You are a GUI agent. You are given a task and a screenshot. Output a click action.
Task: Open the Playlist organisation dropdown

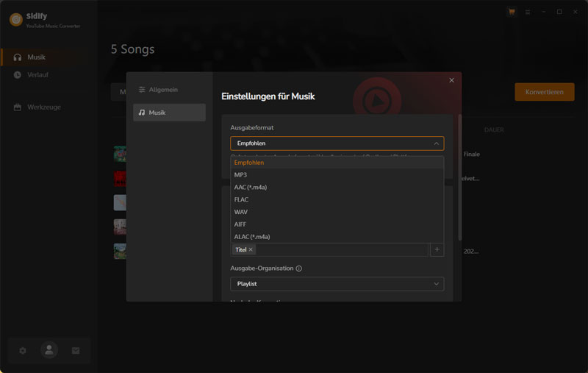(x=337, y=284)
